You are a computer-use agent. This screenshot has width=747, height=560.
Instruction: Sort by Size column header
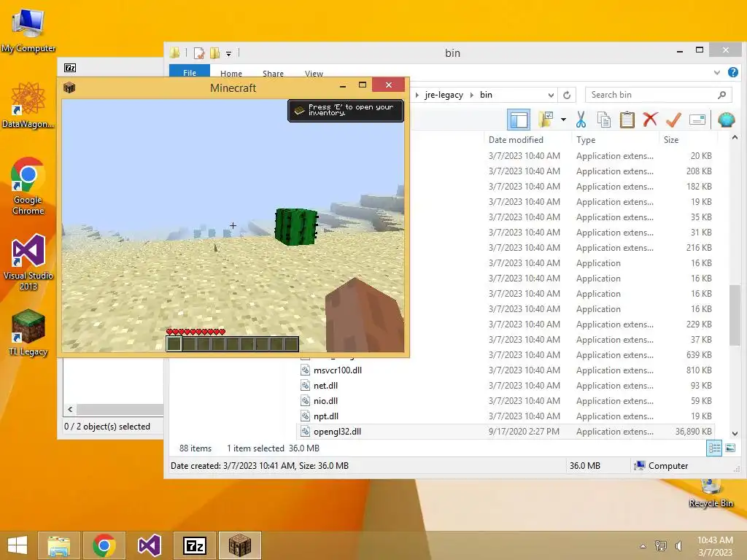tap(671, 139)
